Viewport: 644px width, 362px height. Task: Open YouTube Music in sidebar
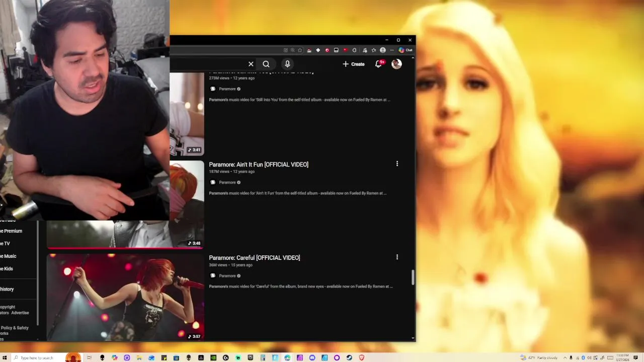coord(9,256)
